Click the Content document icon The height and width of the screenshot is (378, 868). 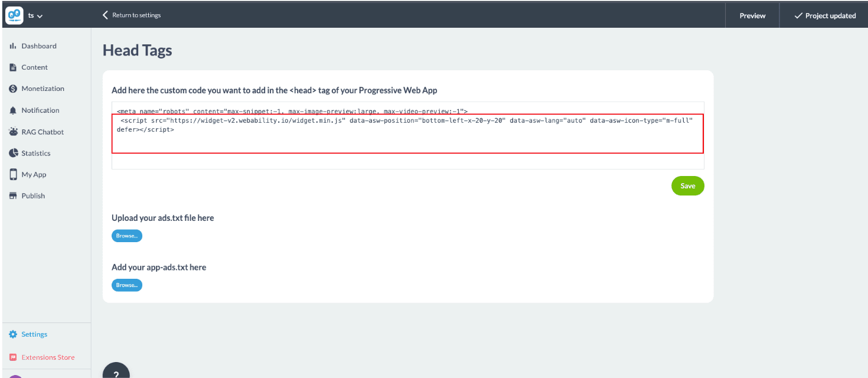(x=13, y=67)
